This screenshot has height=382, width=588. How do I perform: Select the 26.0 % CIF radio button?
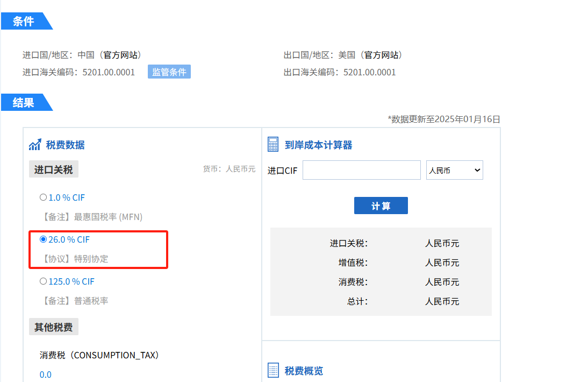tap(43, 239)
